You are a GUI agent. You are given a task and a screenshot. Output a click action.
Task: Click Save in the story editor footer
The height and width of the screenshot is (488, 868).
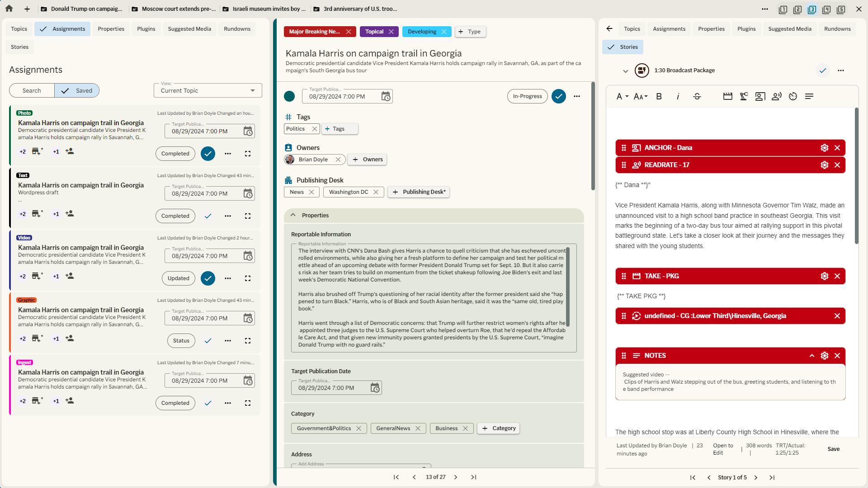point(833,449)
